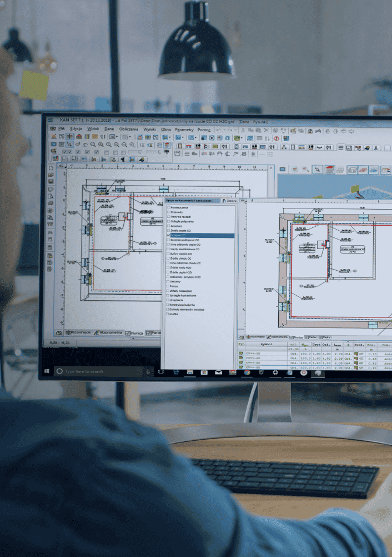Image resolution: width=392 pixels, height=557 pixels.
Task: Open the Parametry menu
Action: pos(184,129)
